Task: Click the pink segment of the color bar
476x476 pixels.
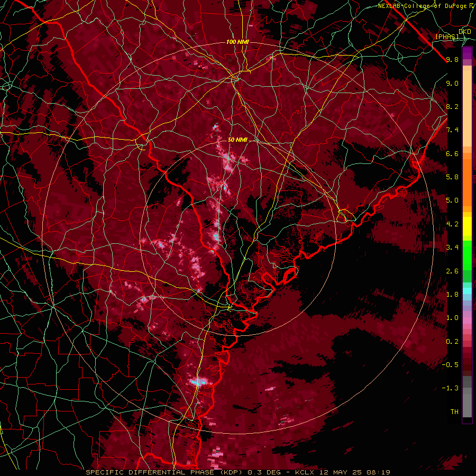Action: click(467, 321)
